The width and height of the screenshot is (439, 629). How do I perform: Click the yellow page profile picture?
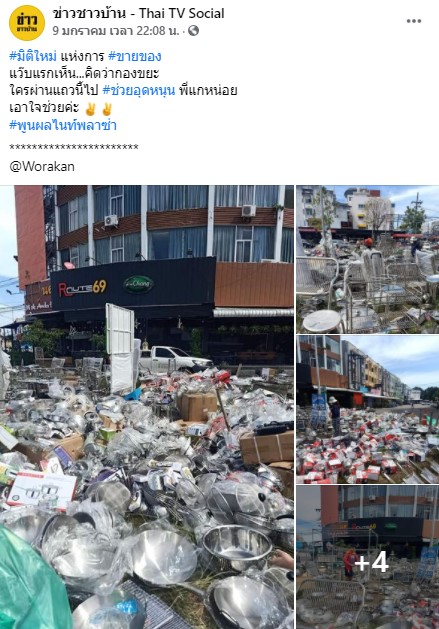click(27, 23)
